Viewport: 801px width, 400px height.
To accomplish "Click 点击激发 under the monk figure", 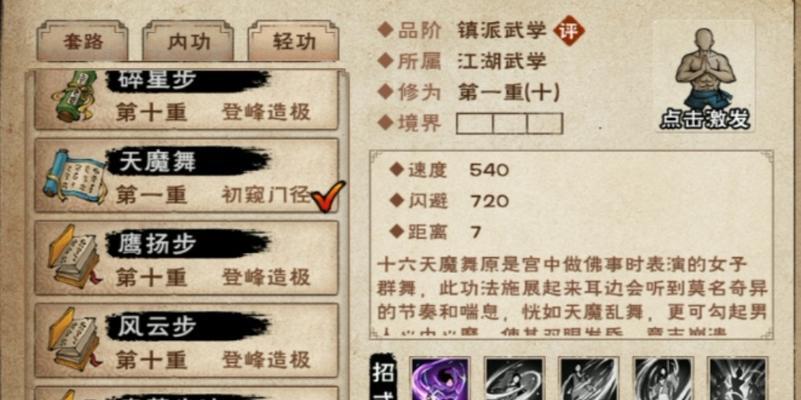I will click(x=705, y=120).
